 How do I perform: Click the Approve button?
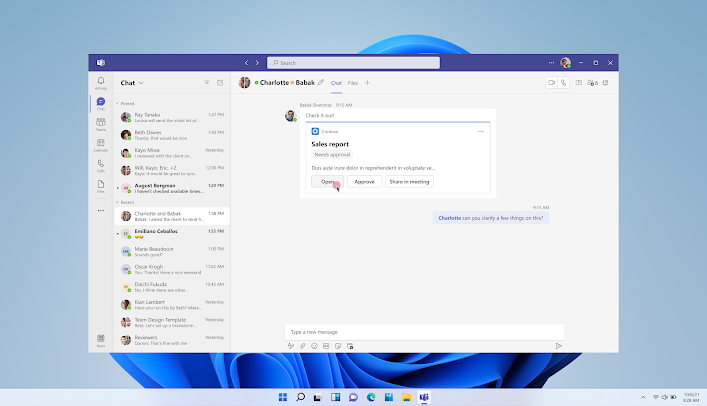(x=364, y=181)
